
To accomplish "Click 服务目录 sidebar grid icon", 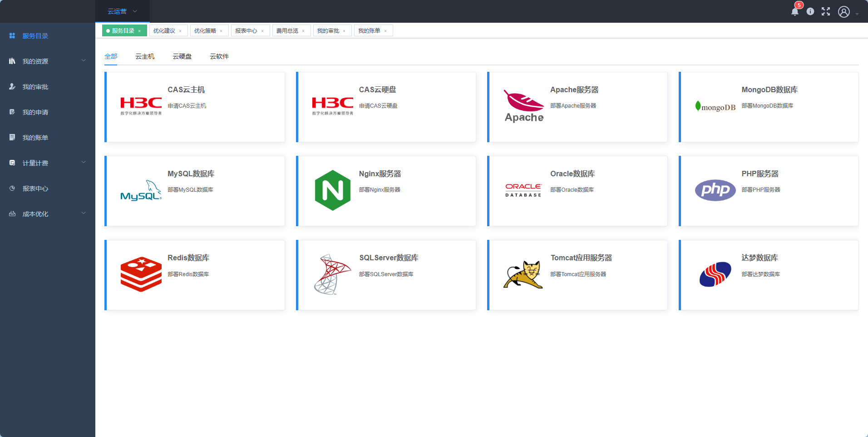I will coord(12,35).
